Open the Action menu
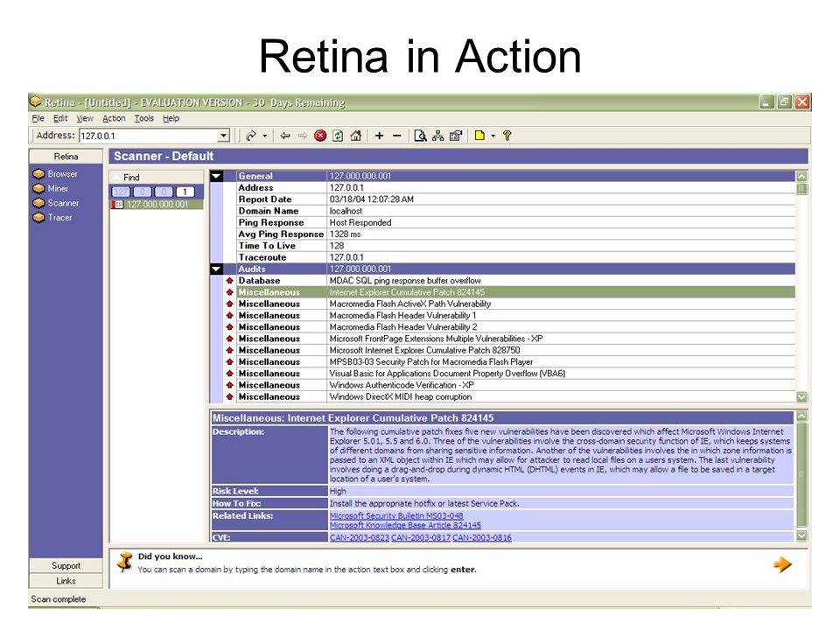Screen dimensions: 840x630 114,118
